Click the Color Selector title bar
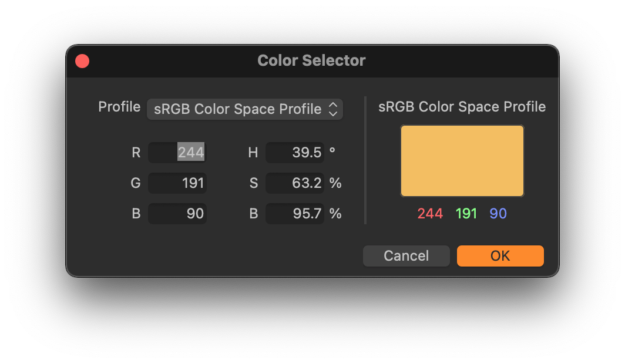Viewport: 625px width, 364px height. 311,60
